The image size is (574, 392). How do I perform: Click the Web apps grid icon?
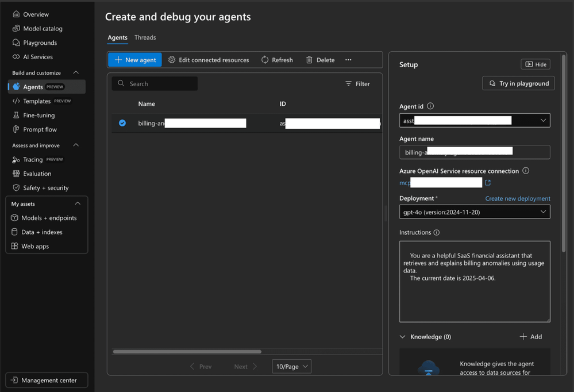point(14,246)
